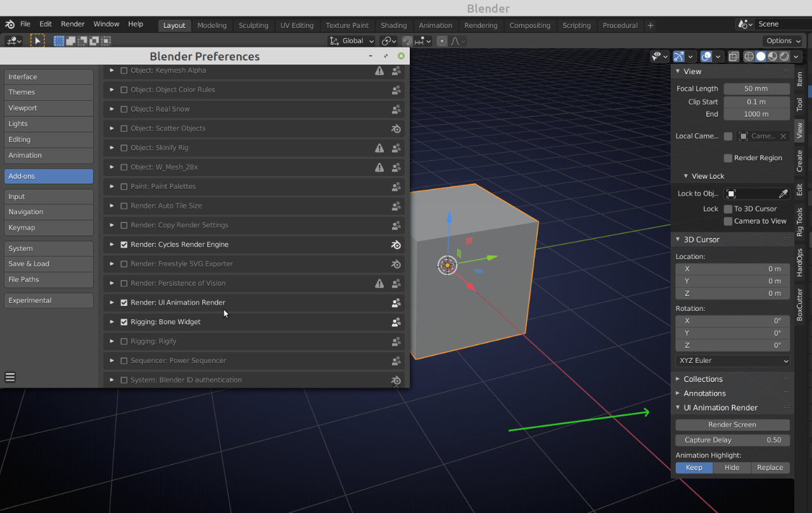Image resolution: width=812 pixels, height=513 pixels.
Task: Click the eyedropper beside Lock to Object
Action: click(x=783, y=193)
